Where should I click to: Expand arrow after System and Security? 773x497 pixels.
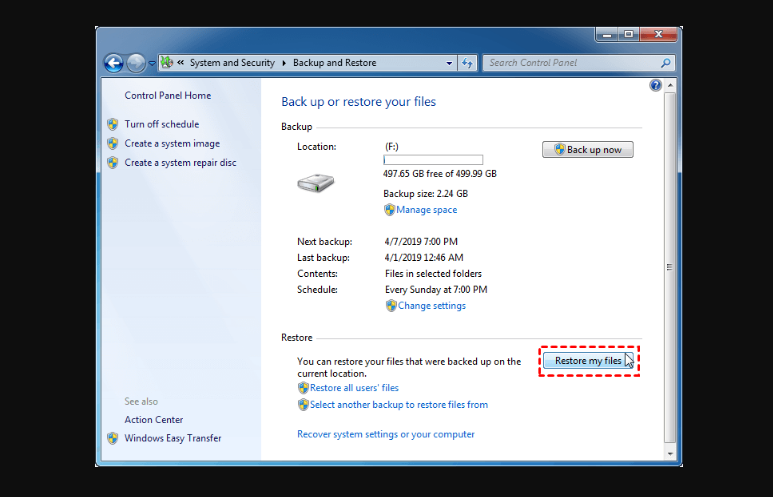[284, 63]
